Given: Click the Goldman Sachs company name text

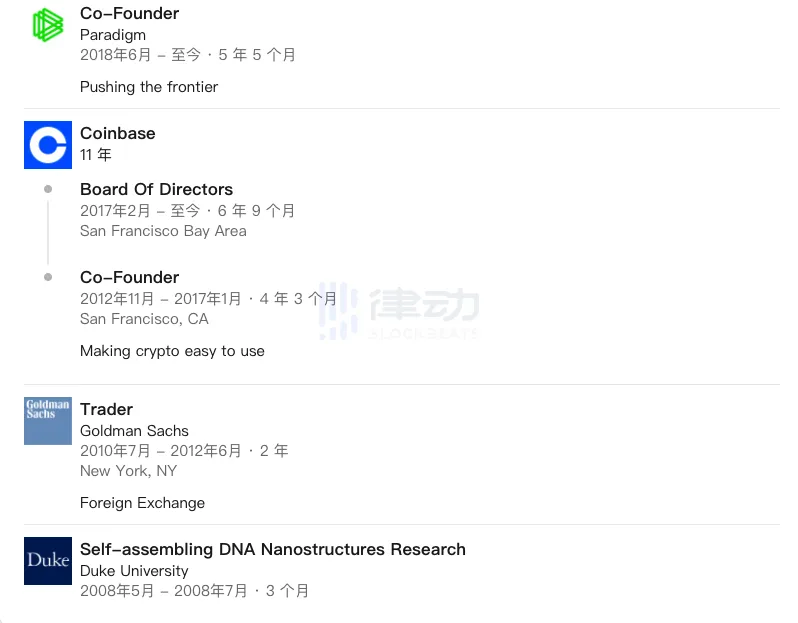Looking at the screenshot, I should (134, 431).
